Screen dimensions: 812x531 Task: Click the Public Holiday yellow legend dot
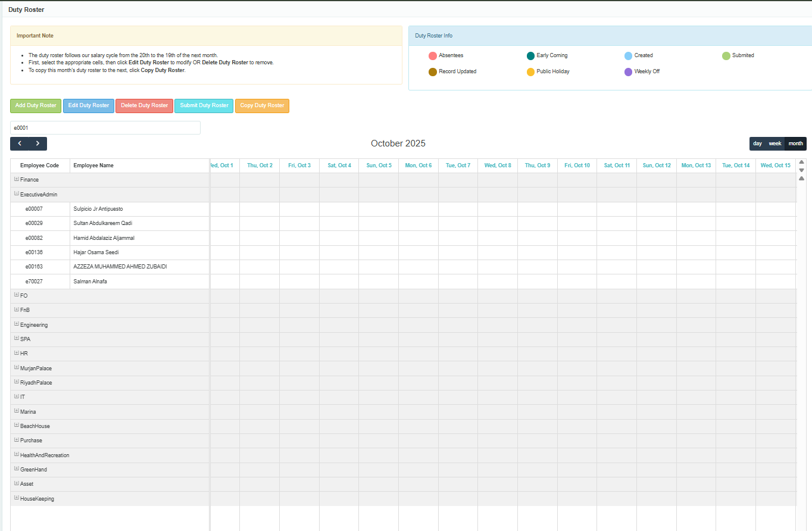pos(530,72)
